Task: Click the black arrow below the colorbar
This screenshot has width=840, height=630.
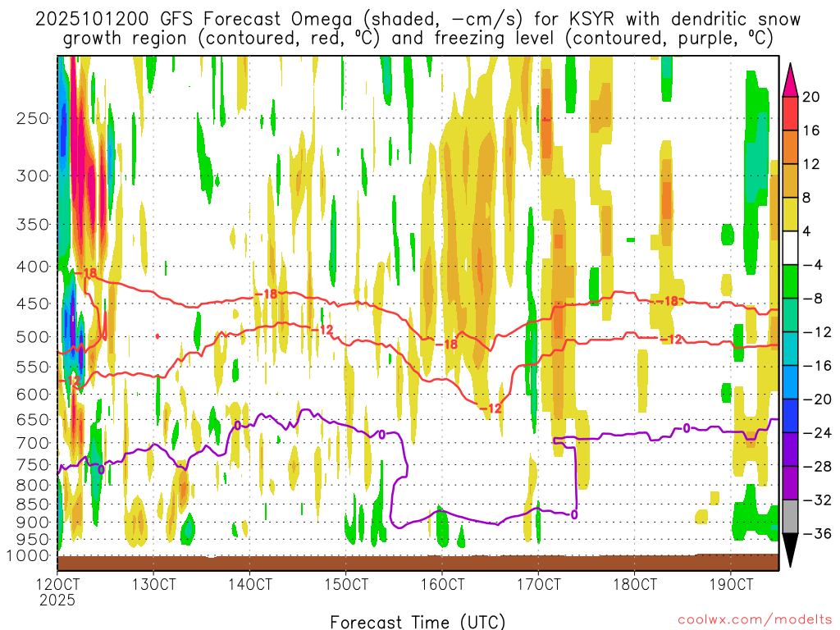Action: (790, 550)
